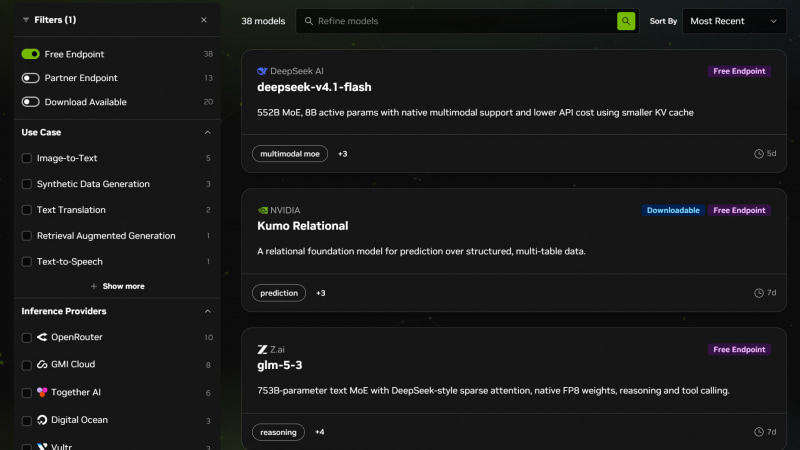Click the Inference Providers section heading
The width and height of the screenshot is (800, 450).
point(64,311)
